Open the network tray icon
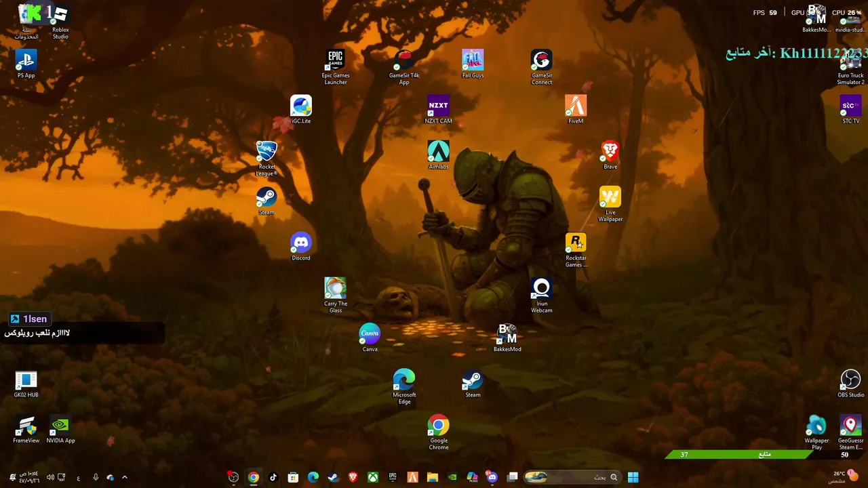 coord(62,477)
